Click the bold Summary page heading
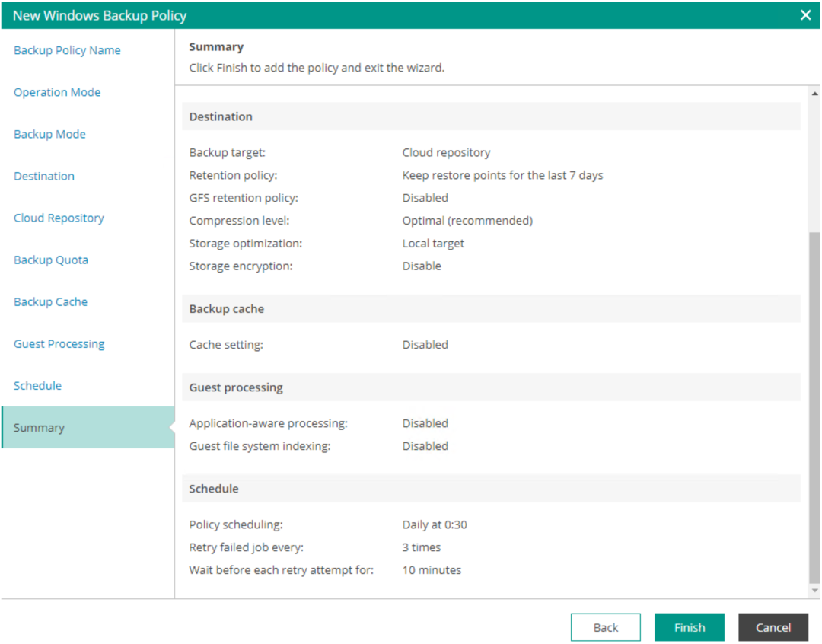 (216, 47)
